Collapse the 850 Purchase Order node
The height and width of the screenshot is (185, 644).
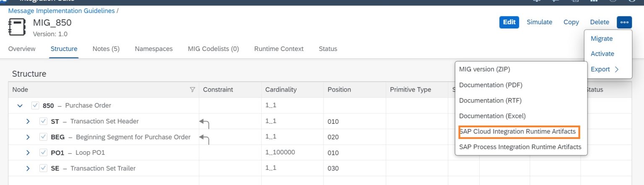click(20, 106)
